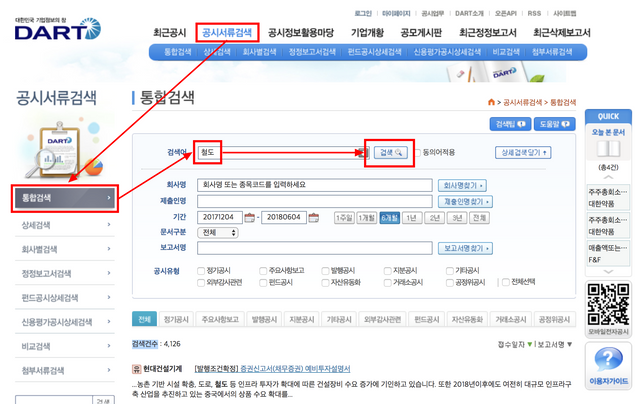Viewport: 640px width, 404px height.
Task: Click the down arrow in QUICK panel
Action: 608,271
